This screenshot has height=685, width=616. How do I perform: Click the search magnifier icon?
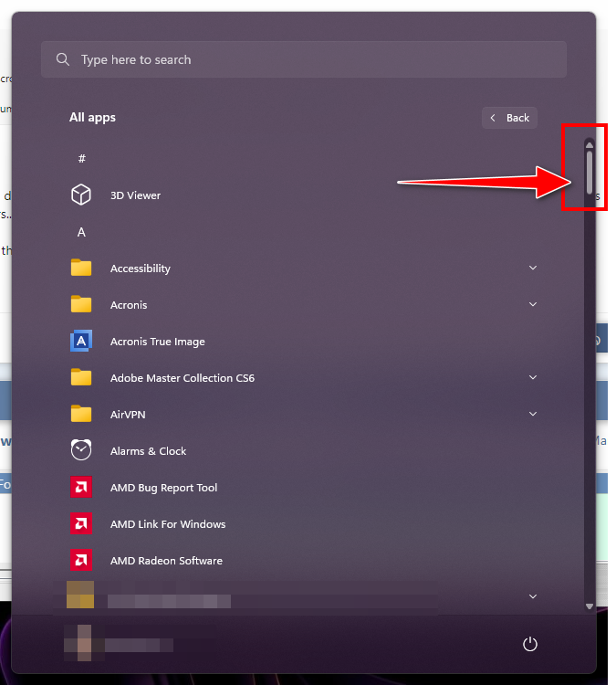[x=63, y=59]
